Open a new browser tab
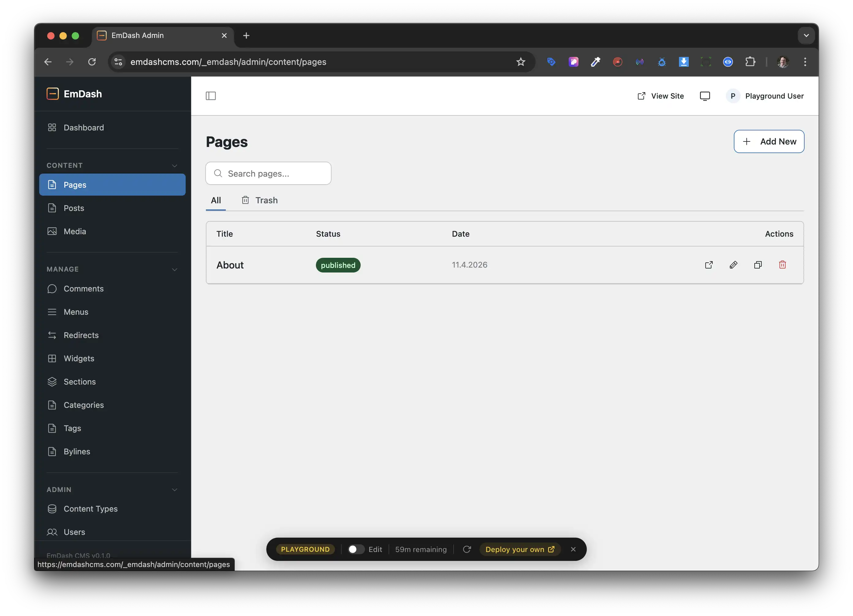 (x=246, y=35)
